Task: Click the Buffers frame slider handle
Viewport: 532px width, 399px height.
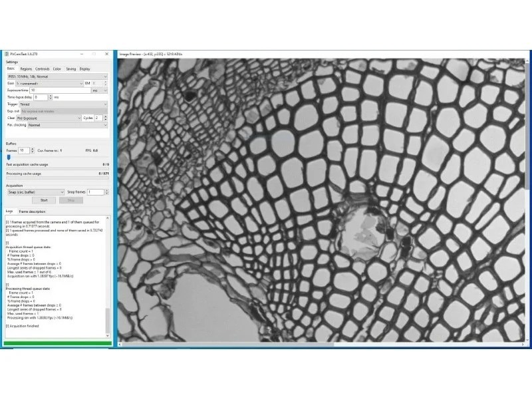Action: [x=9, y=157]
